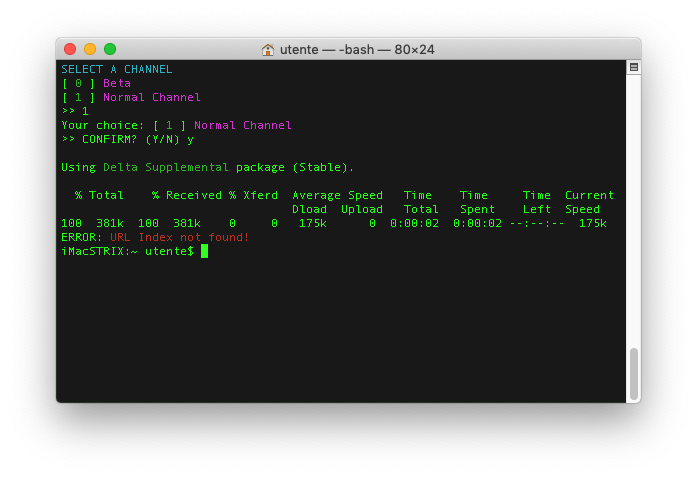Click the vertical scrollbar thumb
This screenshot has width=697, height=477.
(634, 374)
